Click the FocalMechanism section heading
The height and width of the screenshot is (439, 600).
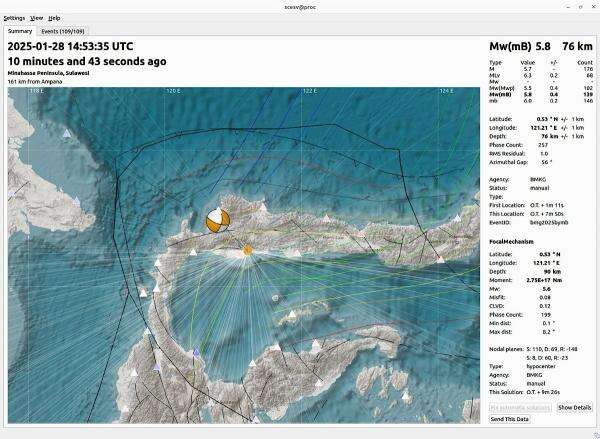pos(511,242)
